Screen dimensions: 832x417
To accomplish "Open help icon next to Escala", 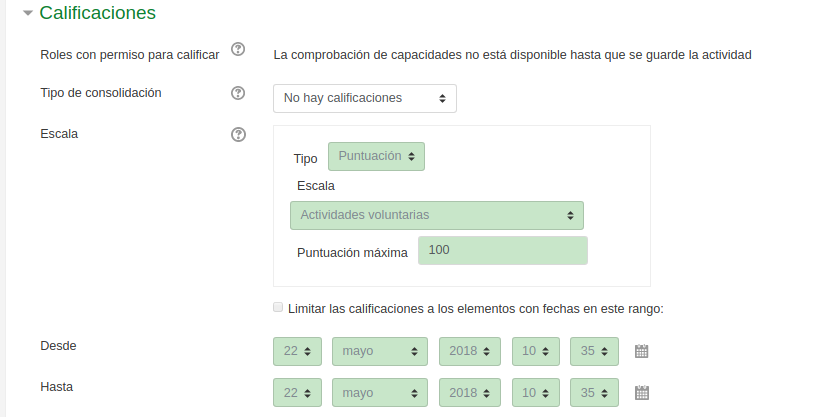I will pos(238,134).
